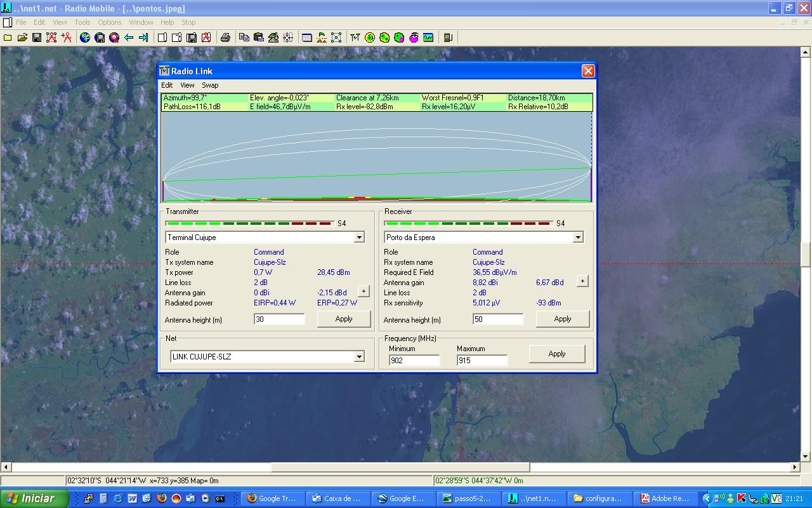Image resolution: width=812 pixels, height=508 pixels.
Task: Click the printer icon in the toolbar
Action: (x=225, y=38)
